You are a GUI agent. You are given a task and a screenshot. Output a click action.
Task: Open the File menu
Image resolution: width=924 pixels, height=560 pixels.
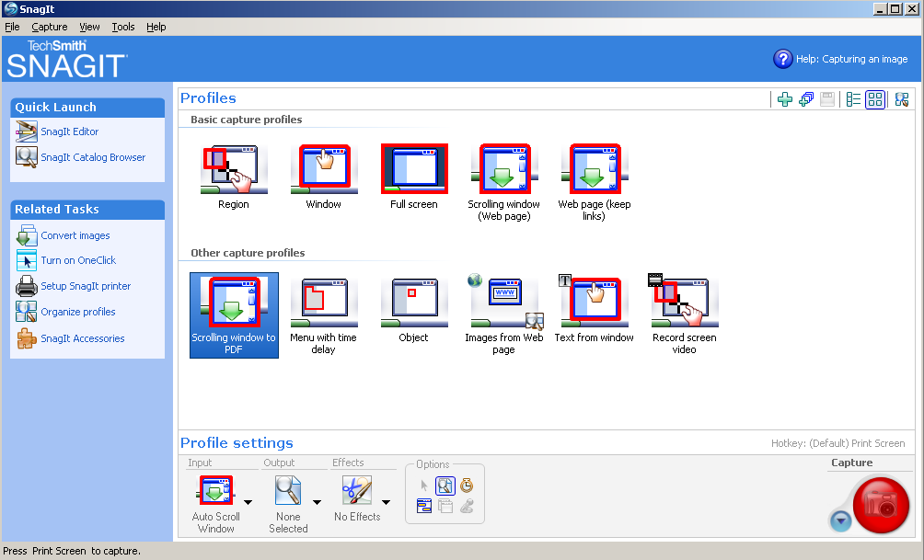coord(12,27)
